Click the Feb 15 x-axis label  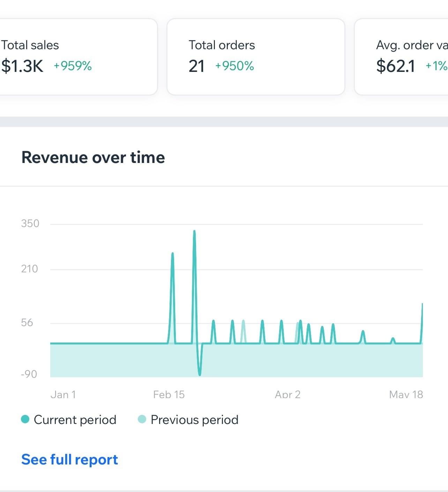tap(169, 394)
